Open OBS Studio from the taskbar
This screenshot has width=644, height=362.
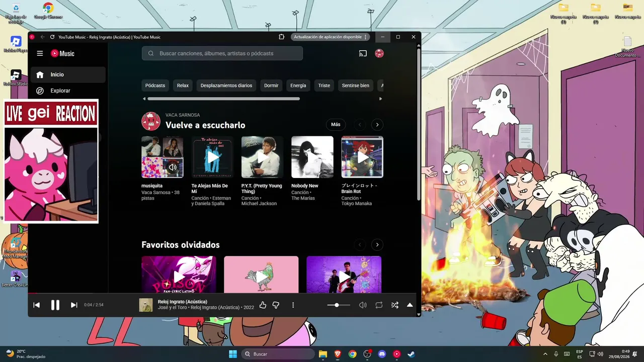tap(367, 354)
